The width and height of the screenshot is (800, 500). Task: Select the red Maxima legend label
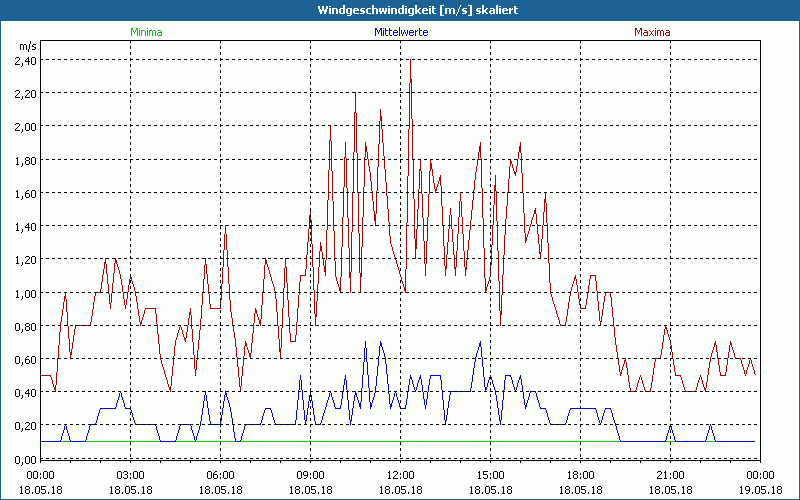tap(651, 32)
